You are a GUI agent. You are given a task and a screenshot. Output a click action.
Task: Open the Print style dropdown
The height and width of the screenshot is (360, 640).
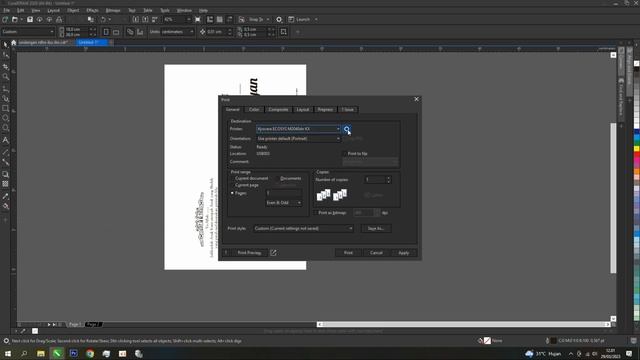pyautogui.click(x=303, y=229)
